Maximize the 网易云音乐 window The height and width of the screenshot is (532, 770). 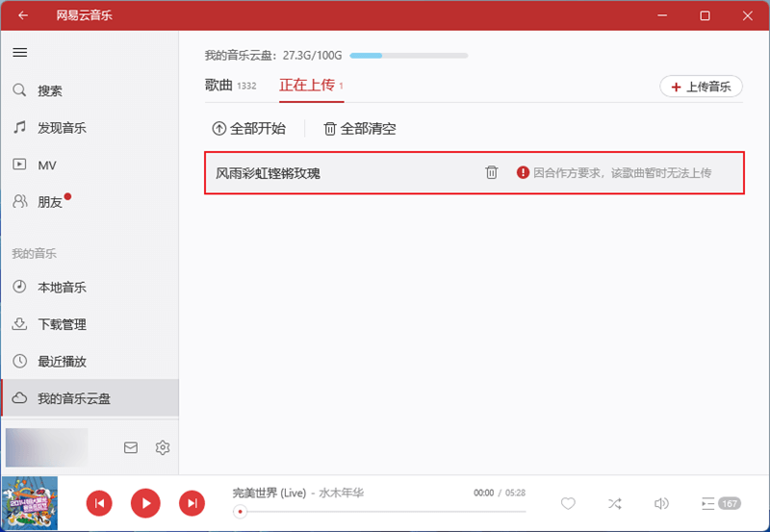[705, 15]
